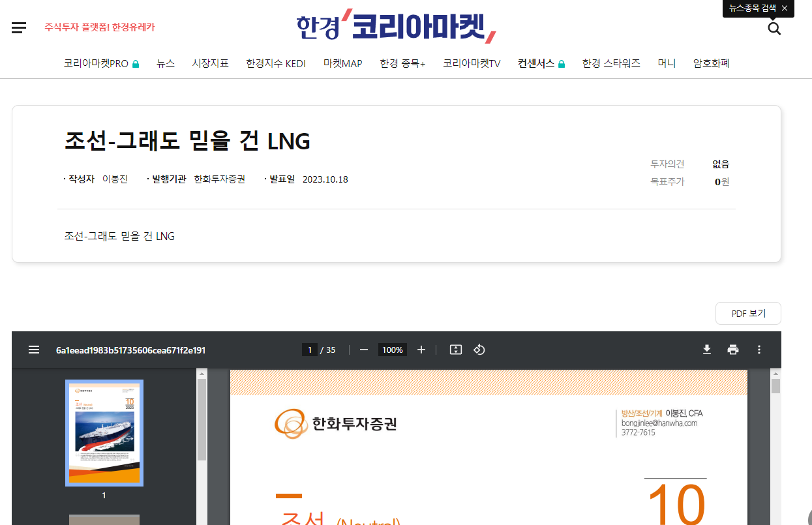Click total page count / 35
The width and height of the screenshot is (812, 525).
pos(328,350)
